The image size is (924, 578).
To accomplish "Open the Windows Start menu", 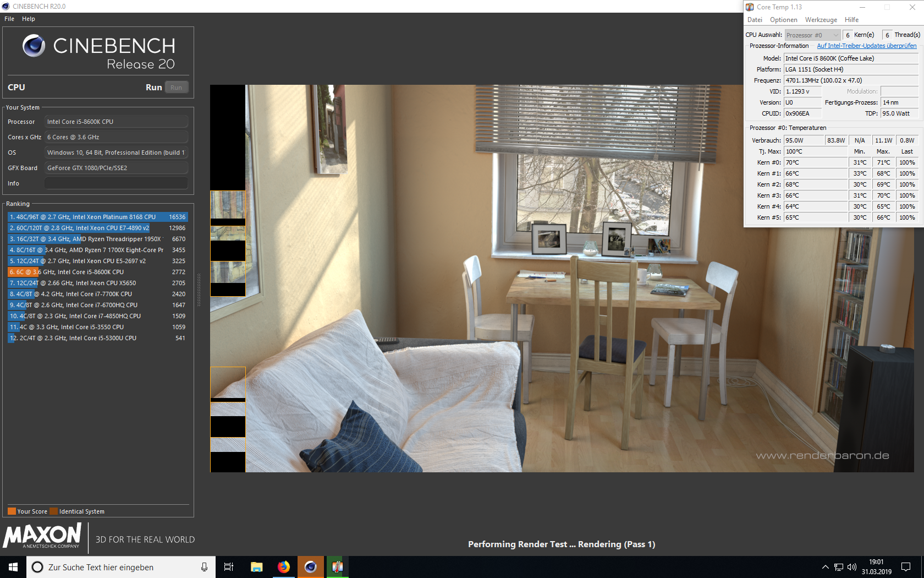I will click(13, 567).
